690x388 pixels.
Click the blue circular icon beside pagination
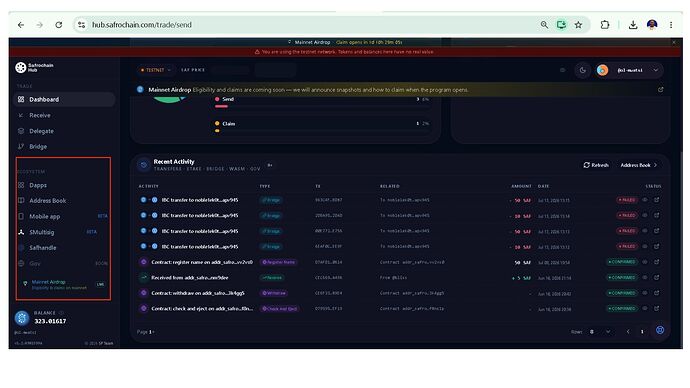(x=660, y=330)
